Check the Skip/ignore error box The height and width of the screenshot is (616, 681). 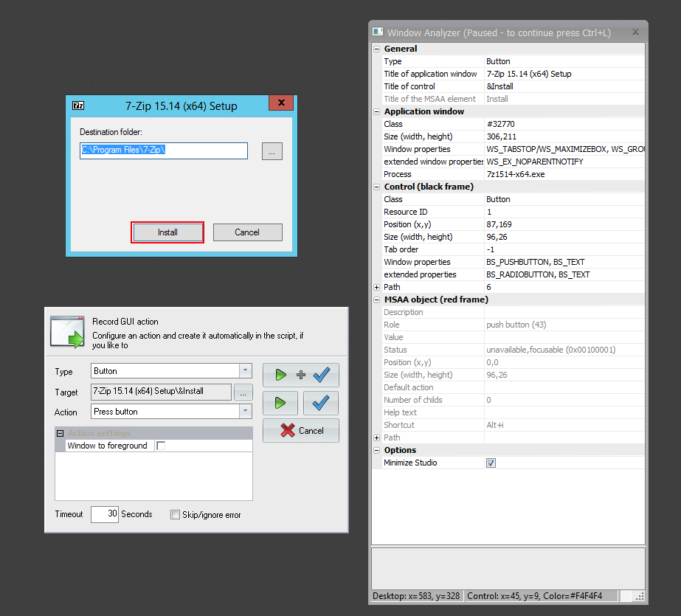[176, 515]
